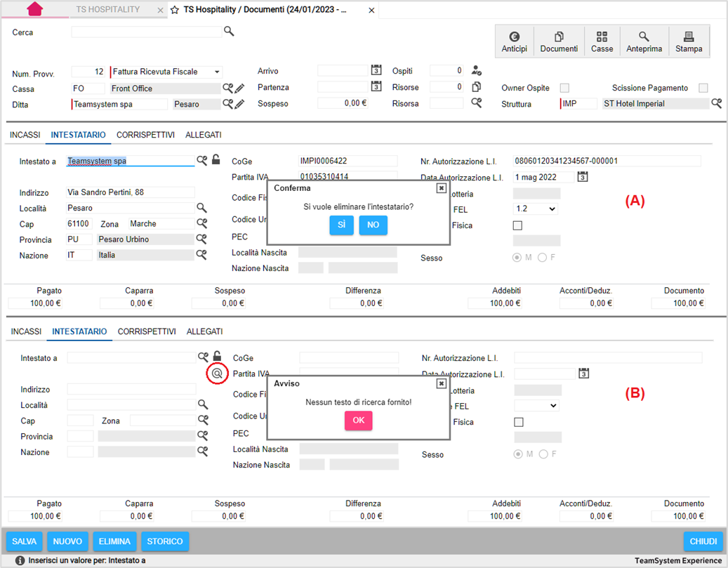Click the Cerca search input field

pyautogui.click(x=146, y=32)
